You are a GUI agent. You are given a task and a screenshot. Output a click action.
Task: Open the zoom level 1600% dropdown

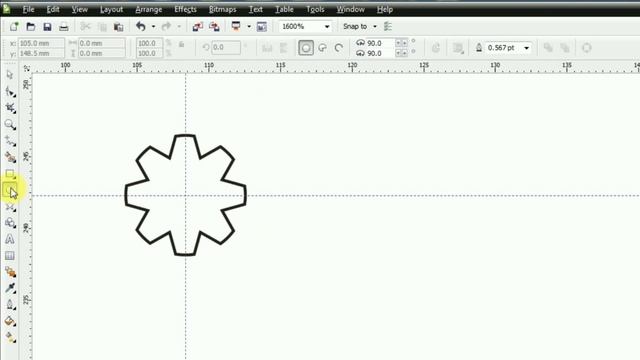pos(327,27)
